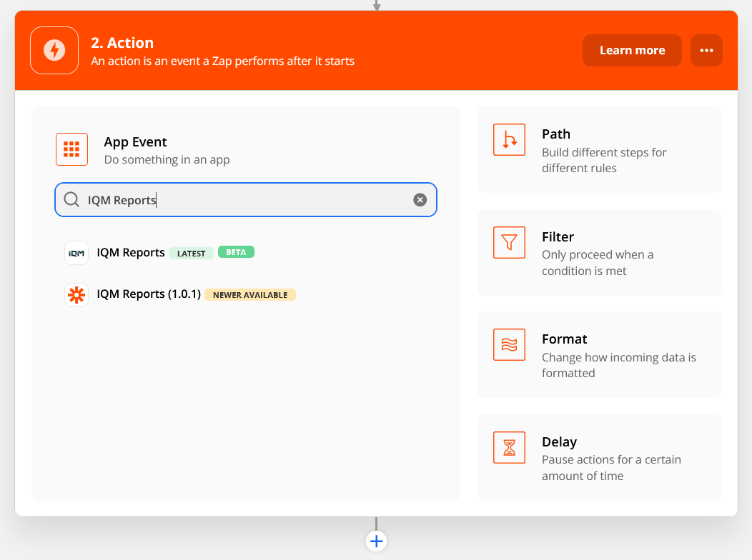752x560 pixels.
Task: Click into the app search field
Action: point(243,200)
